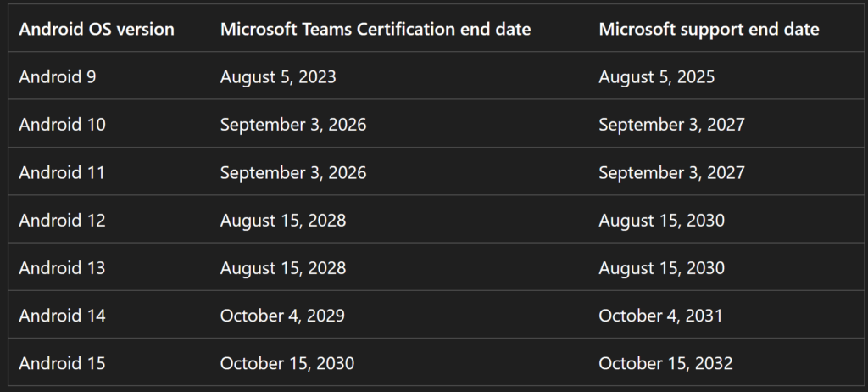Click Android 13's support end date cell
Image resolution: width=868 pixels, height=392 pixels.
coord(661,268)
